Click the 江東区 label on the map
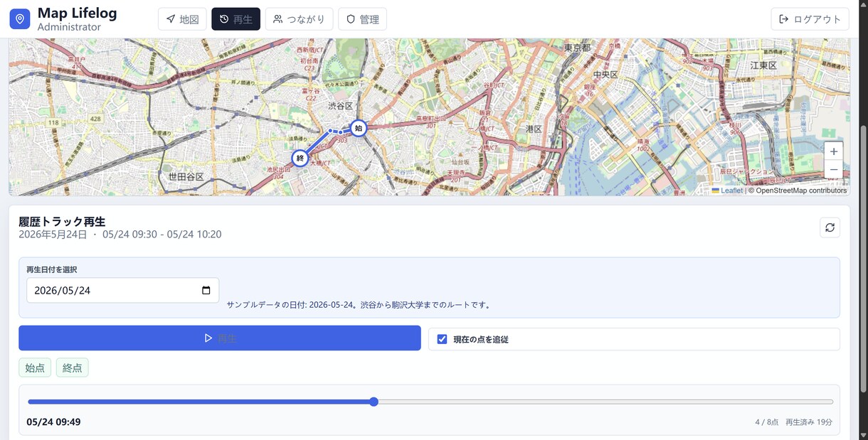The image size is (868, 440). [x=763, y=65]
